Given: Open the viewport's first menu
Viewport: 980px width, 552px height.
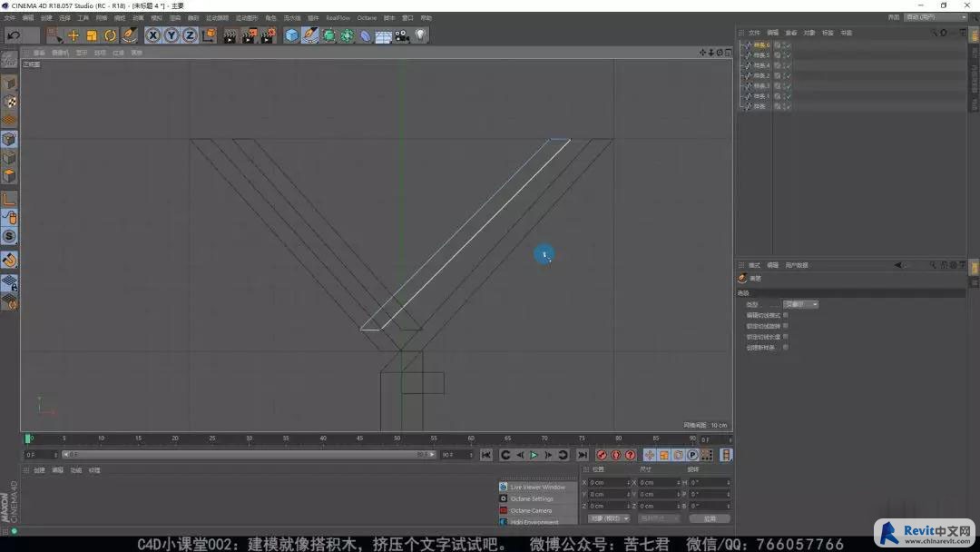Looking at the screenshot, I should point(39,54).
